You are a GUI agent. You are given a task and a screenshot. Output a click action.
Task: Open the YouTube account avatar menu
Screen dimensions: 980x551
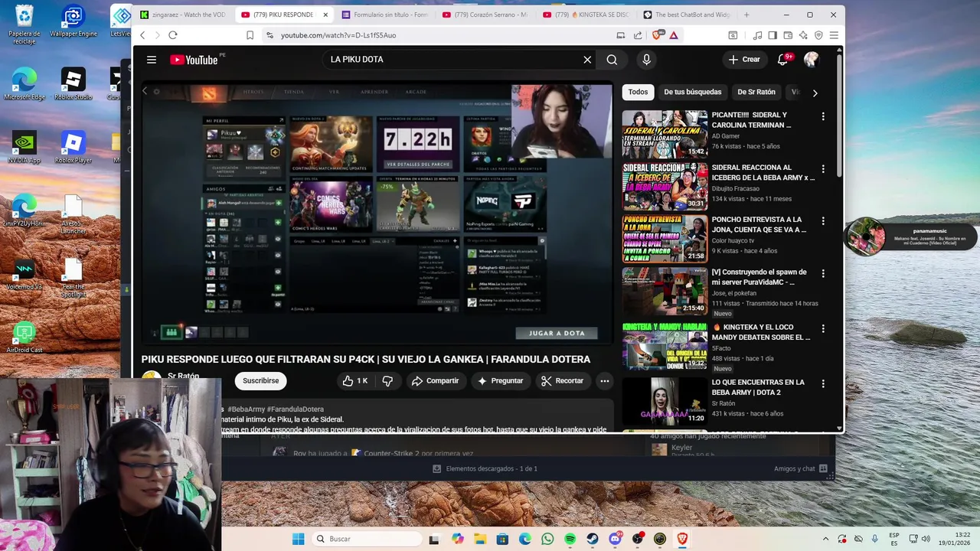[x=812, y=60]
